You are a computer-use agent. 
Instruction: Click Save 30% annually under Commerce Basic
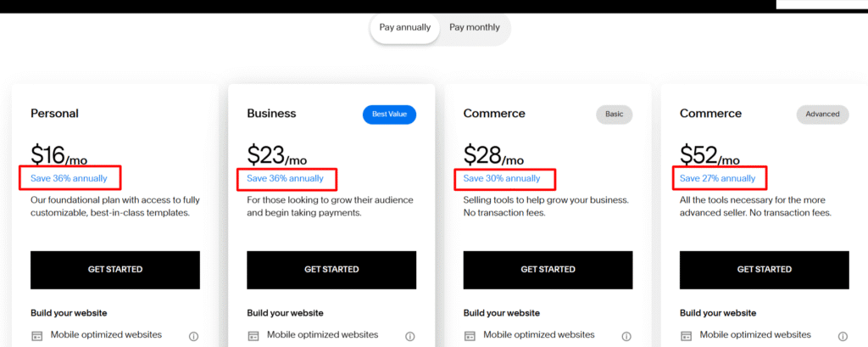click(x=502, y=178)
